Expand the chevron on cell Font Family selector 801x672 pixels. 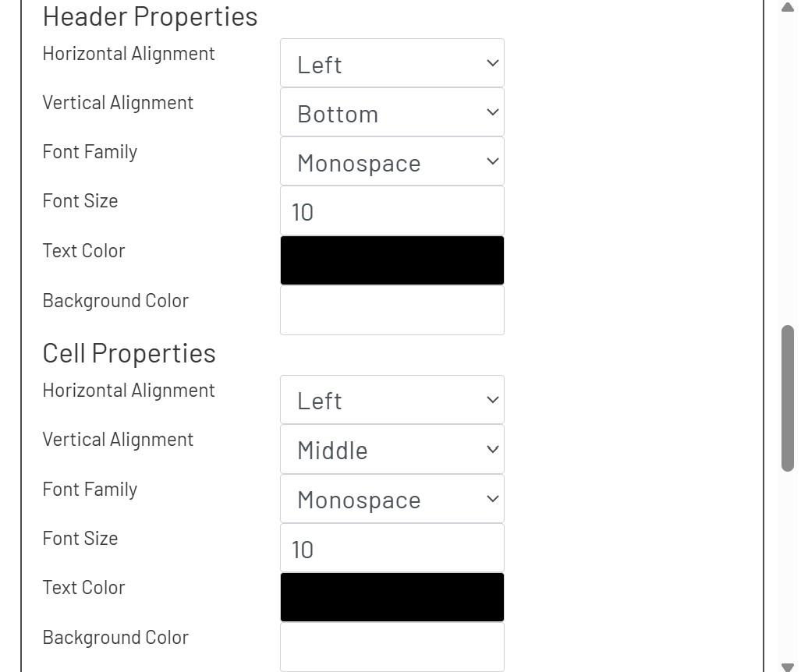[x=491, y=499]
